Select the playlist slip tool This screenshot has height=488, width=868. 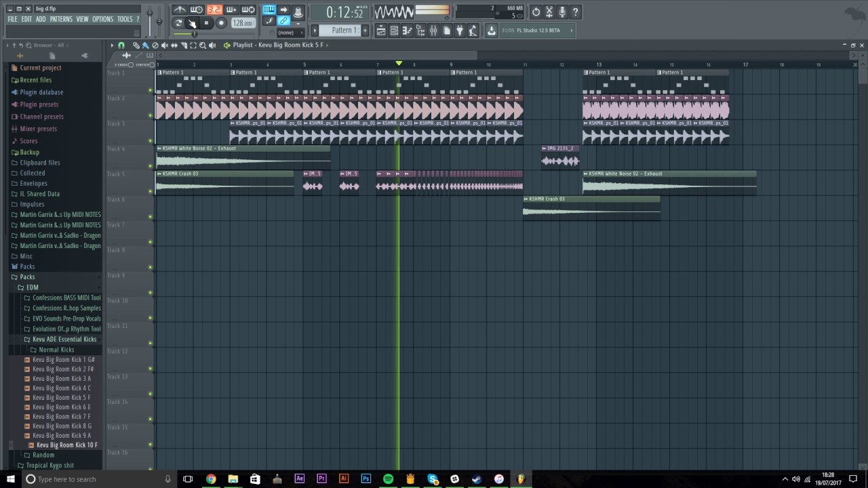coord(174,45)
